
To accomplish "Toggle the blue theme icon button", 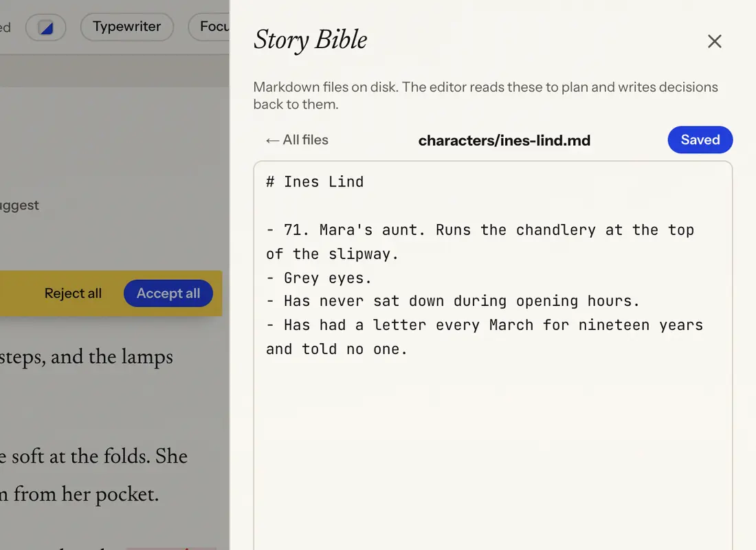I will (x=46, y=27).
